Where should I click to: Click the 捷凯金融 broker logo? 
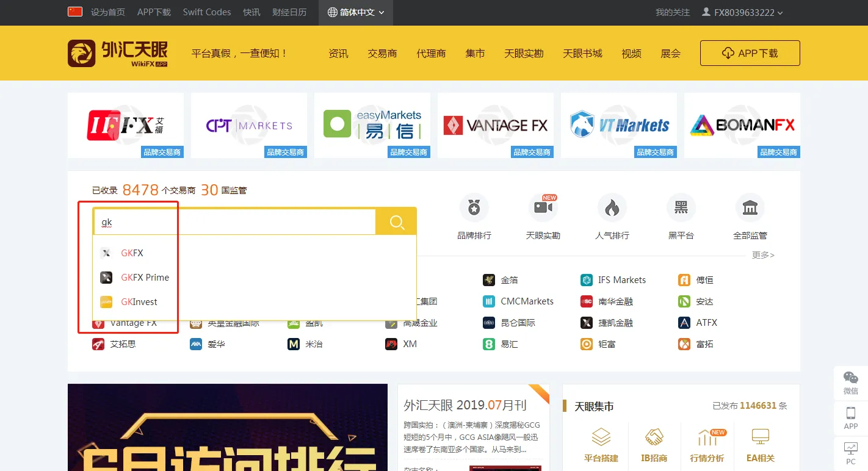(587, 323)
